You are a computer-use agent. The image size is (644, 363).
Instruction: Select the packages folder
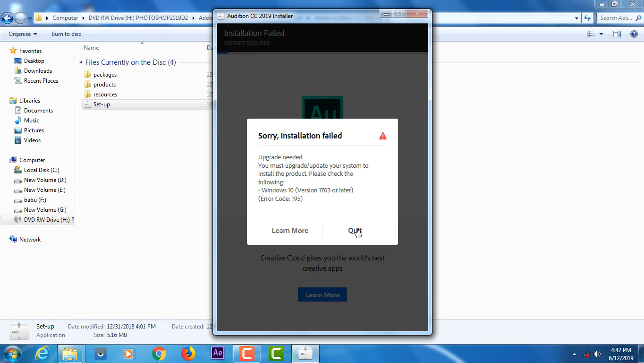click(105, 75)
